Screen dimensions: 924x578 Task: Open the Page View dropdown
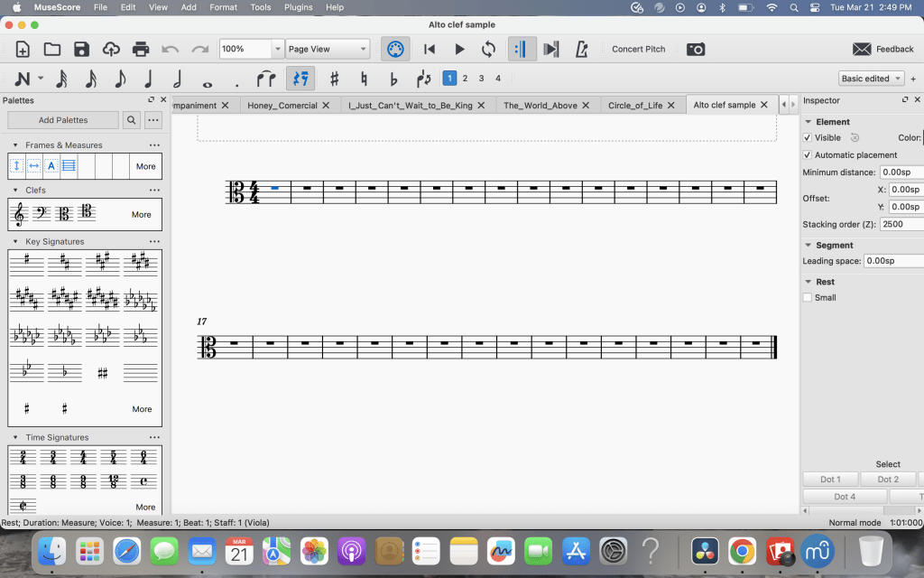[x=328, y=49]
